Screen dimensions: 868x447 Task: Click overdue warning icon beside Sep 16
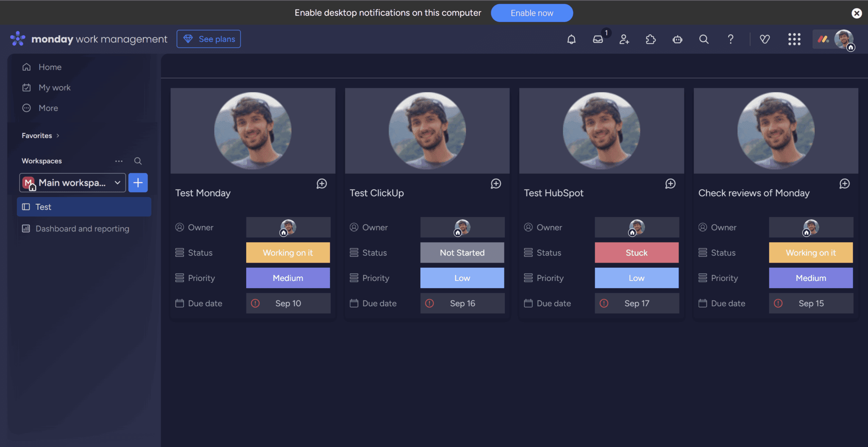pyautogui.click(x=429, y=303)
